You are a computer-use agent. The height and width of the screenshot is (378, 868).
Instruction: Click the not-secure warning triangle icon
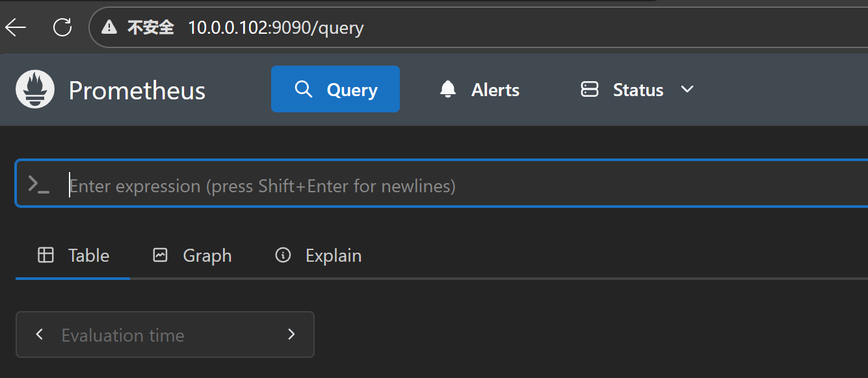click(109, 27)
